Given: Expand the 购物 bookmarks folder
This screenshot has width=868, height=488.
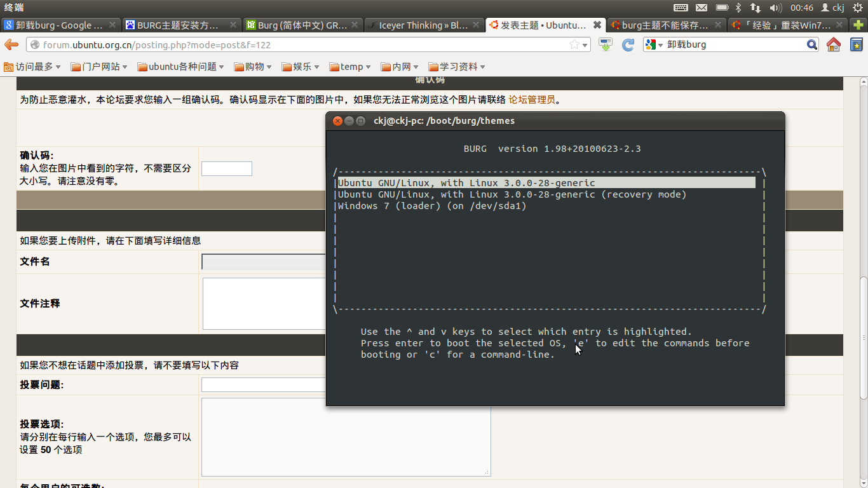Looking at the screenshot, I should click(x=253, y=67).
